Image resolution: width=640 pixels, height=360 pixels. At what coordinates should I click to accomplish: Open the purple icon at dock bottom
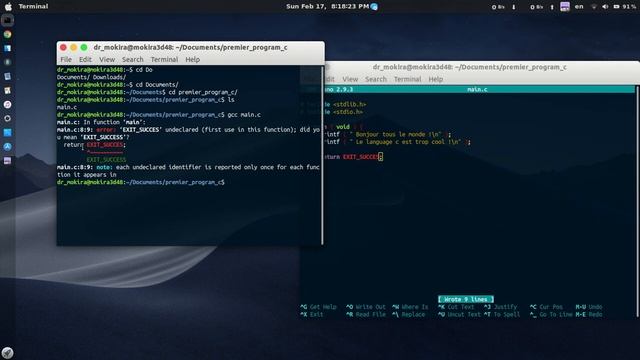pyautogui.click(x=7, y=161)
